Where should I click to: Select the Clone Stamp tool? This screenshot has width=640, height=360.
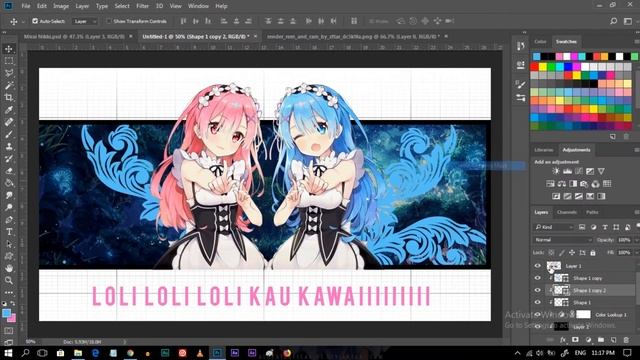[9, 147]
